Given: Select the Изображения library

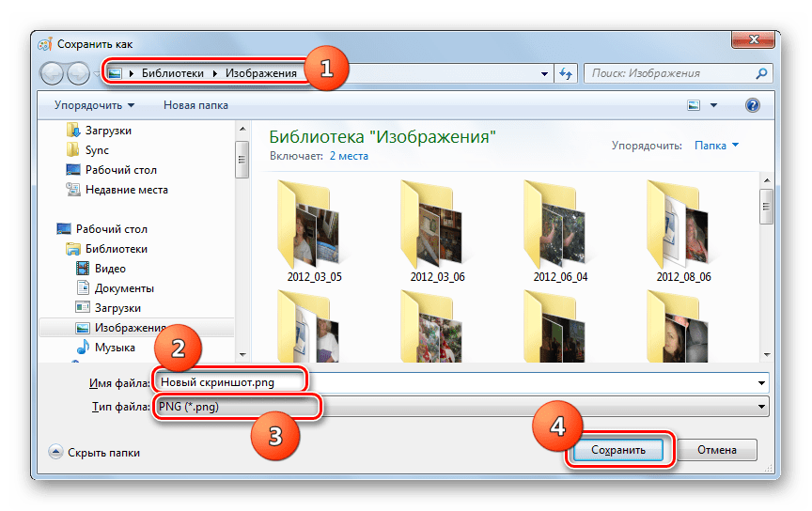Looking at the screenshot, I should tap(130, 328).
